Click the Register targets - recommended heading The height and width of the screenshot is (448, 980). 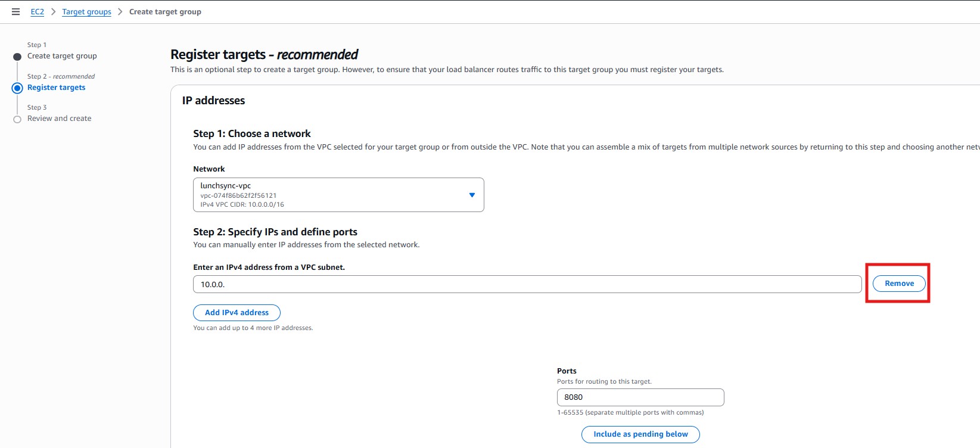(x=264, y=55)
